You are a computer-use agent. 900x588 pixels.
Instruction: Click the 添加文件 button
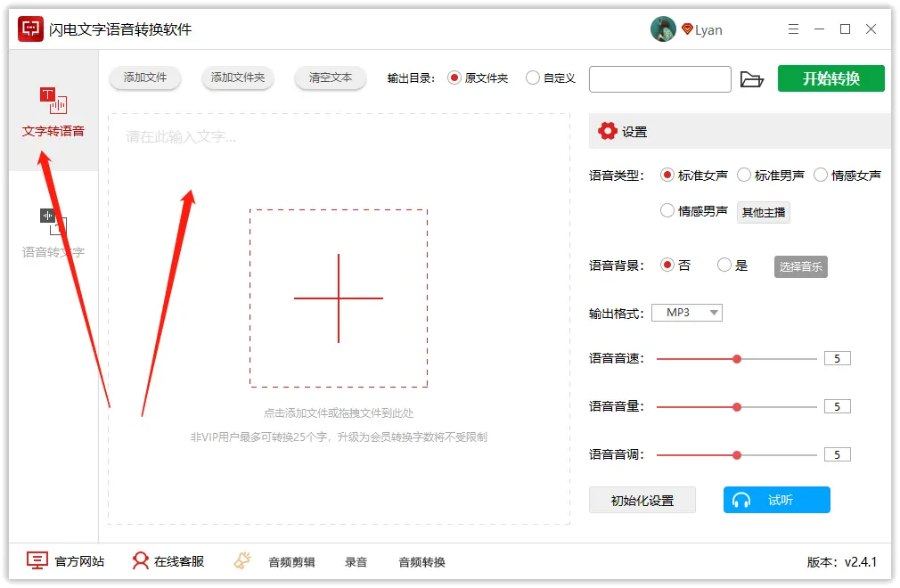(145, 78)
